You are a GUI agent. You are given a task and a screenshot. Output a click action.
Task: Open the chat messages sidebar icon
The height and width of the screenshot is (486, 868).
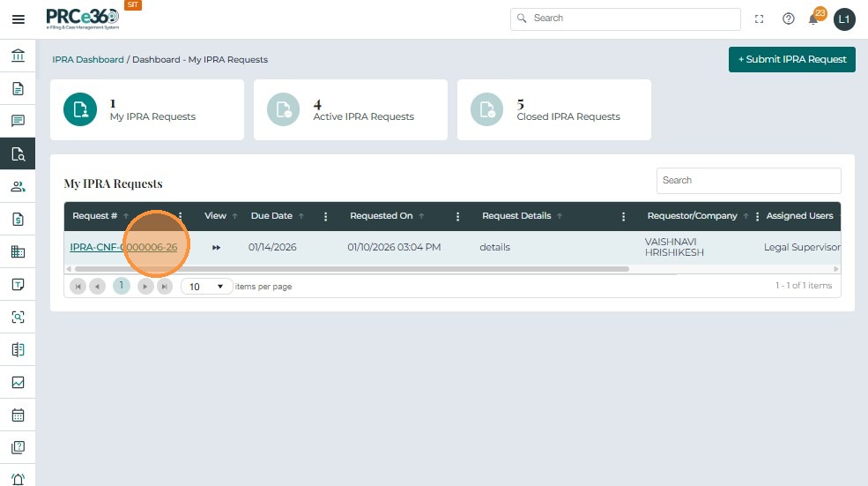tap(18, 121)
